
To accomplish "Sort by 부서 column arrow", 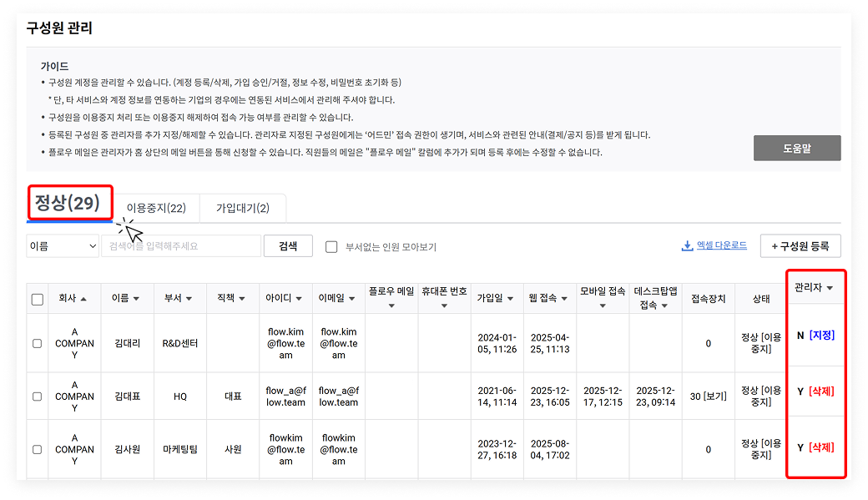I will coord(189,299).
